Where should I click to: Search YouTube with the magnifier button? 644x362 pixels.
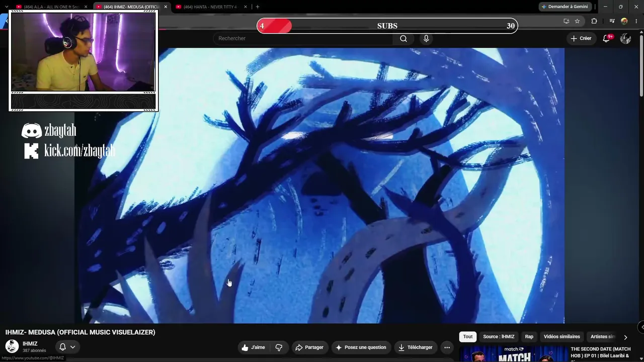(x=404, y=38)
